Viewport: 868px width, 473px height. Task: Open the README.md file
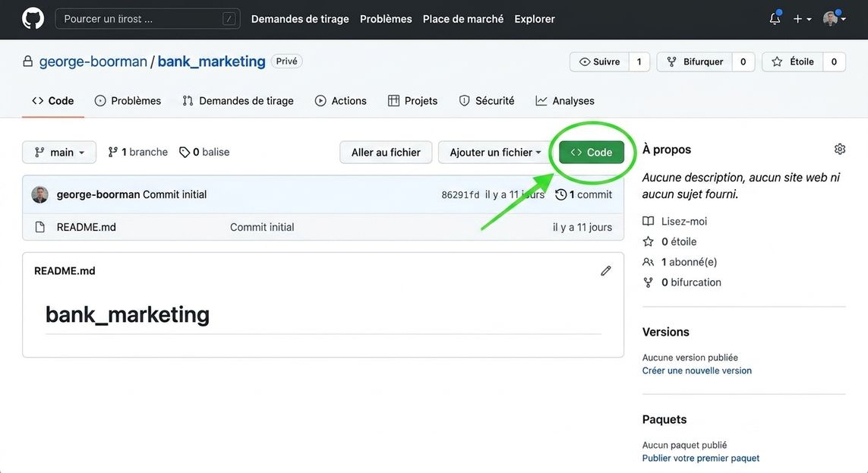pyautogui.click(x=87, y=227)
